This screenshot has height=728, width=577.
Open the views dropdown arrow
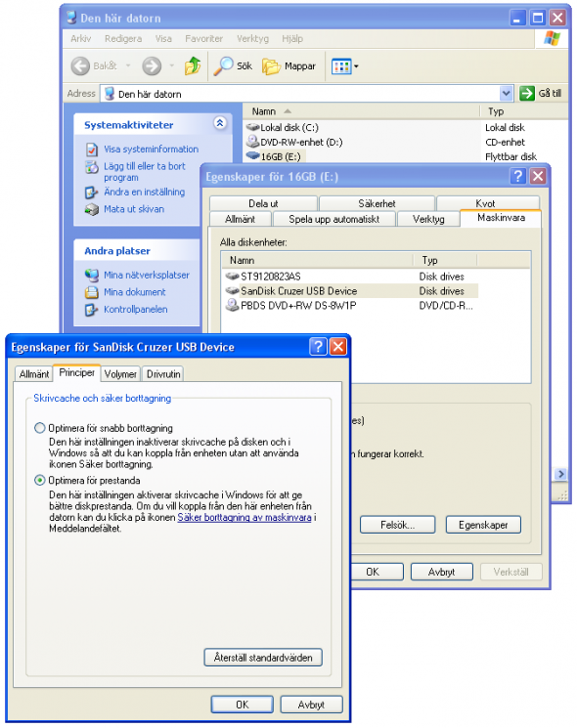tap(356, 66)
